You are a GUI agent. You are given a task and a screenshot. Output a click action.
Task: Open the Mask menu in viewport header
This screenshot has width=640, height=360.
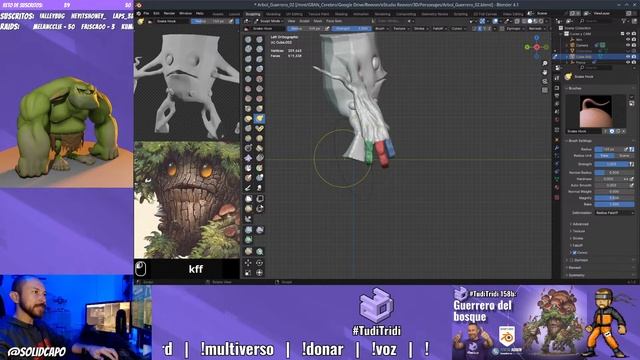point(318,21)
